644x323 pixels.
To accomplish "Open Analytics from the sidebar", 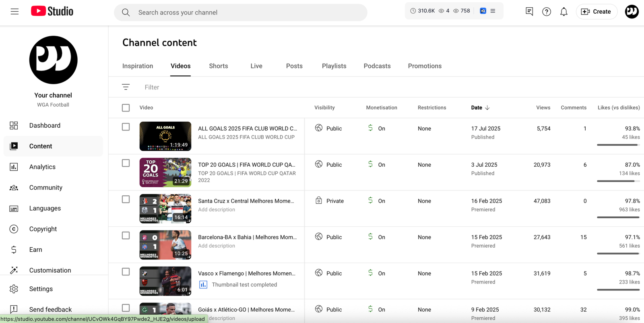I will point(42,167).
